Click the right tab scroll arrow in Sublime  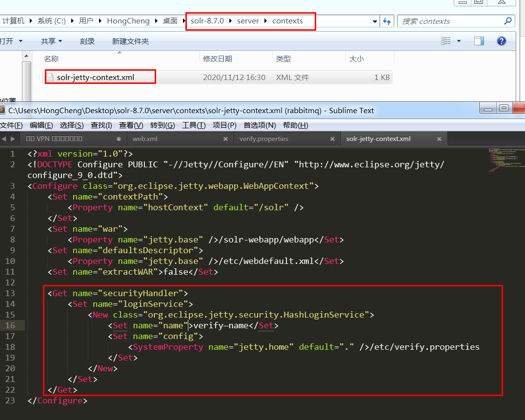pos(13,139)
